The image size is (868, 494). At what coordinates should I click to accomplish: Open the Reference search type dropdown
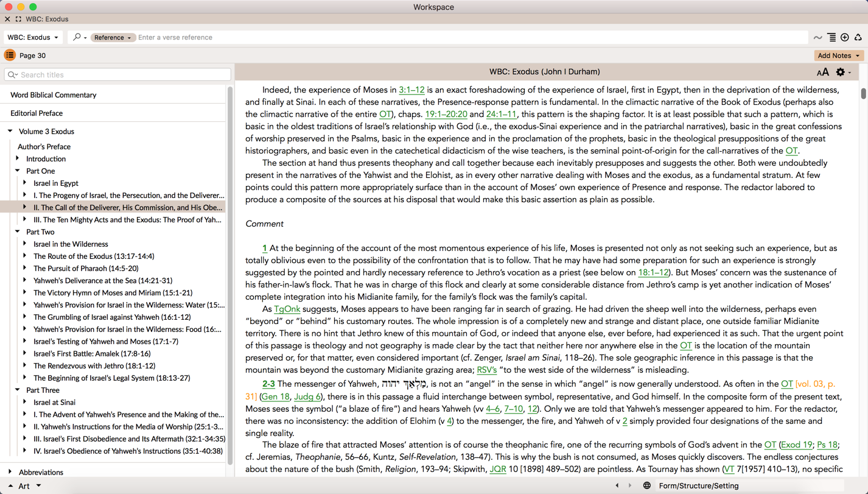[113, 37]
